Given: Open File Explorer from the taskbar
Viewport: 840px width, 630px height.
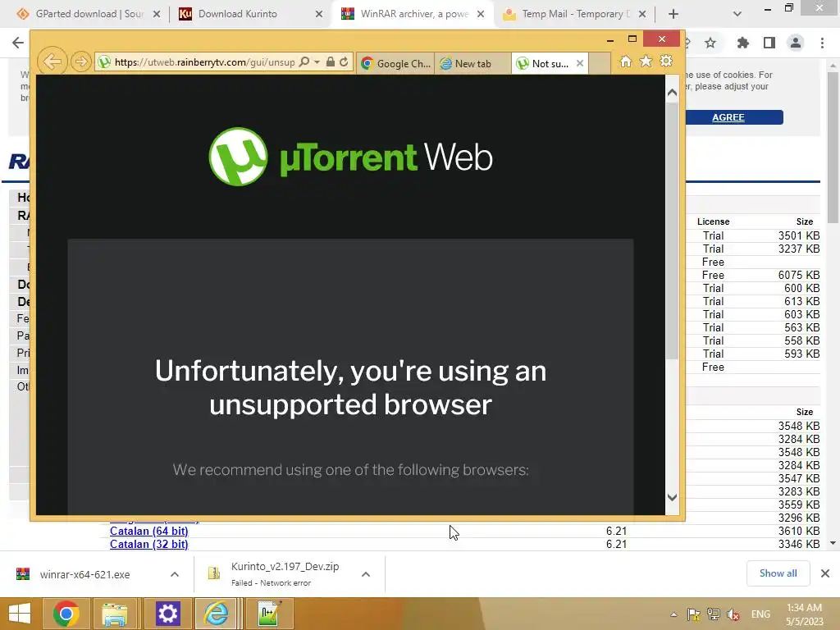Looking at the screenshot, I should (115, 614).
